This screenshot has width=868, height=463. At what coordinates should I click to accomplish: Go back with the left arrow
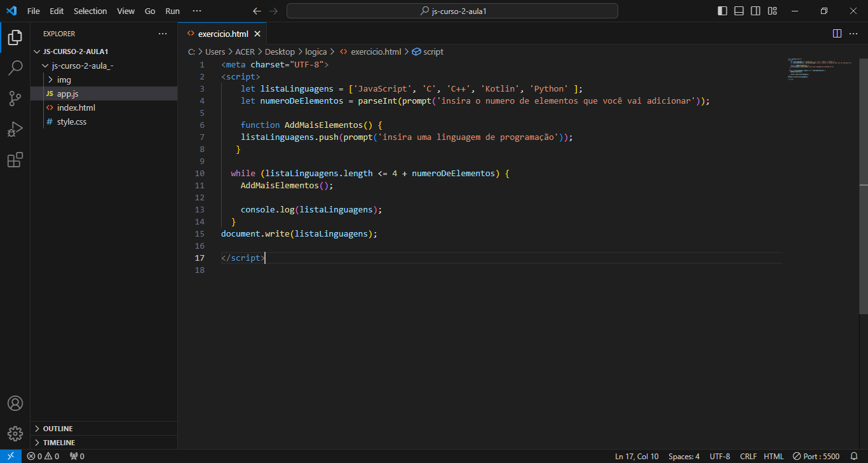pyautogui.click(x=257, y=11)
